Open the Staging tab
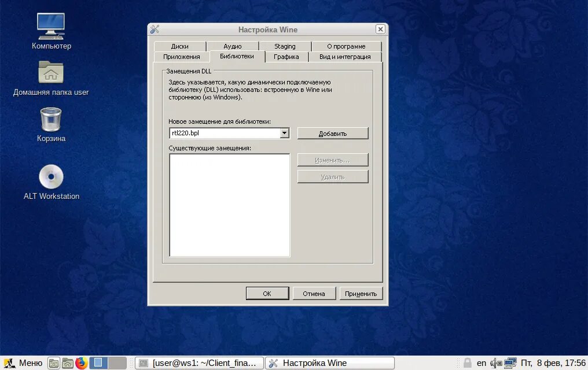This screenshot has height=370, width=588. (x=285, y=46)
